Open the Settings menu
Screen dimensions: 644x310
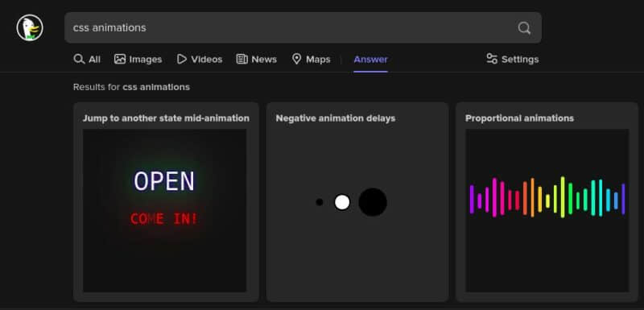513,59
